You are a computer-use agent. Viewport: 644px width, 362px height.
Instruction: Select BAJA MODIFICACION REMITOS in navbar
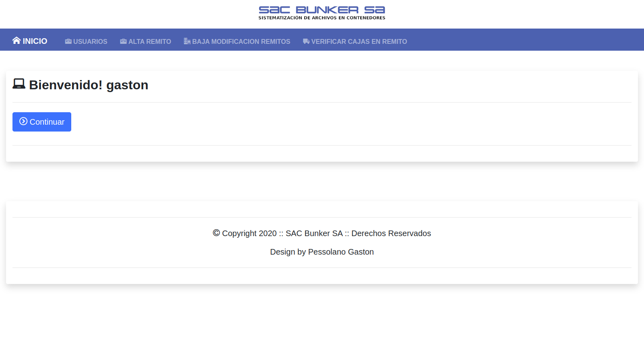click(241, 41)
